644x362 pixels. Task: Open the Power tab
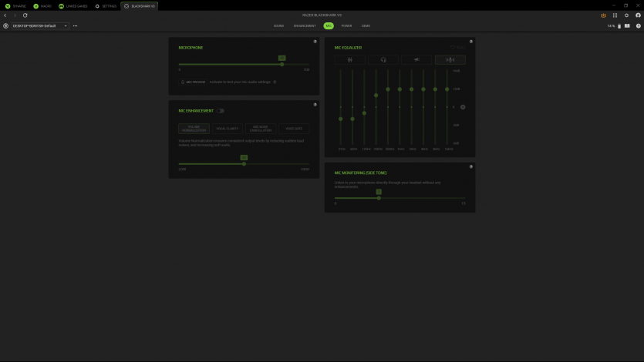(x=346, y=25)
